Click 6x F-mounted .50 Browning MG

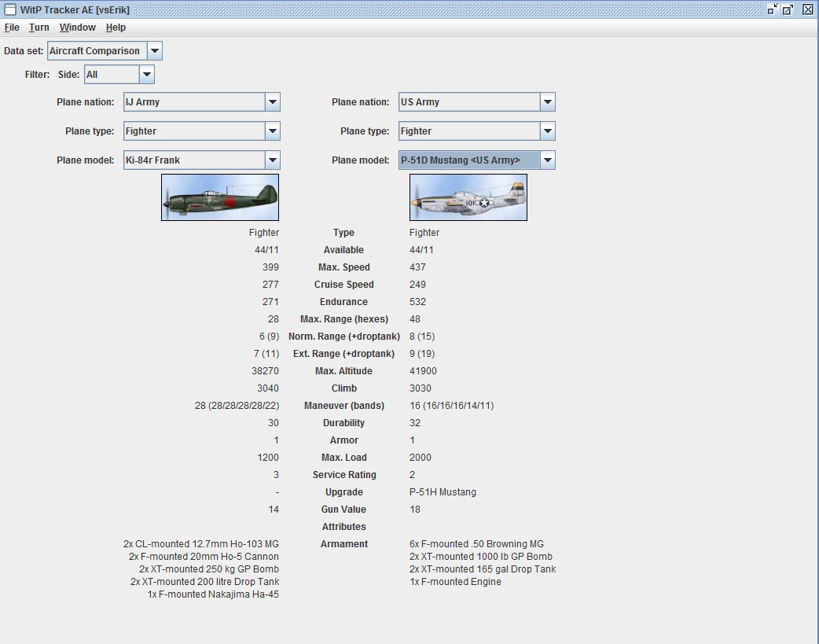[476, 544]
